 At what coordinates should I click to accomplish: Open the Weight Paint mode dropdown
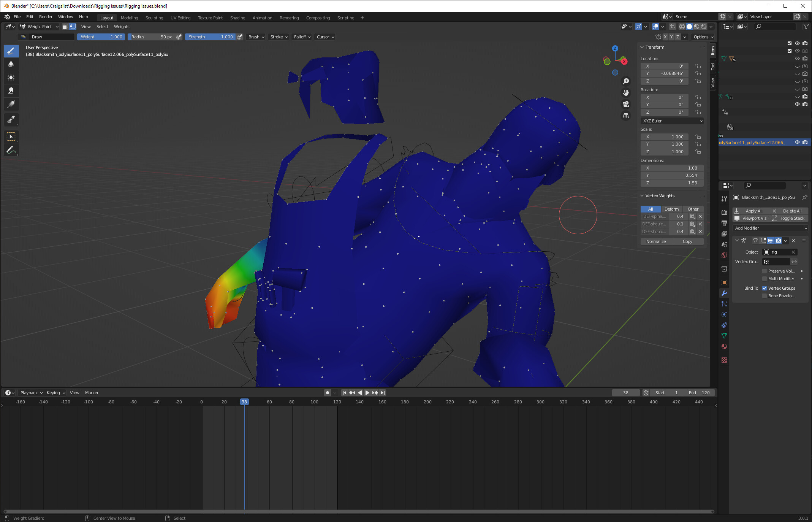click(40, 27)
